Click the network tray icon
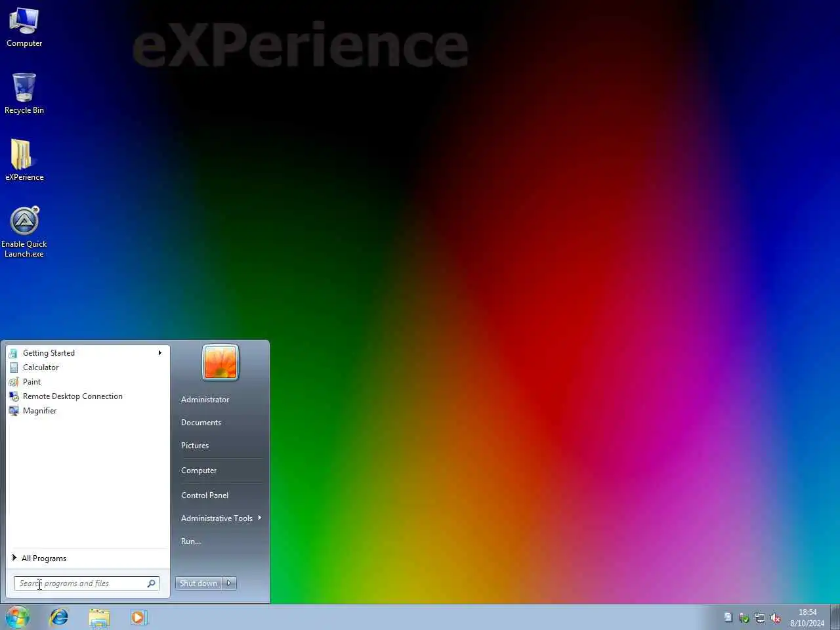Screen dimensions: 840x630 click(x=760, y=618)
